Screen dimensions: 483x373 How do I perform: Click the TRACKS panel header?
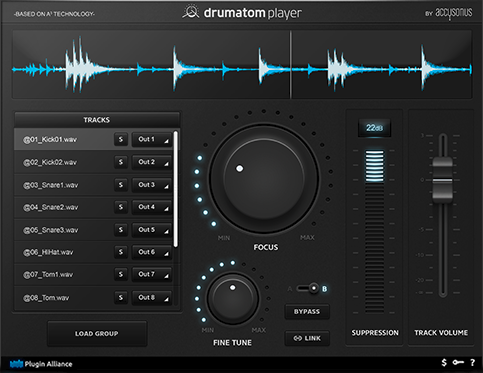click(97, 120)
